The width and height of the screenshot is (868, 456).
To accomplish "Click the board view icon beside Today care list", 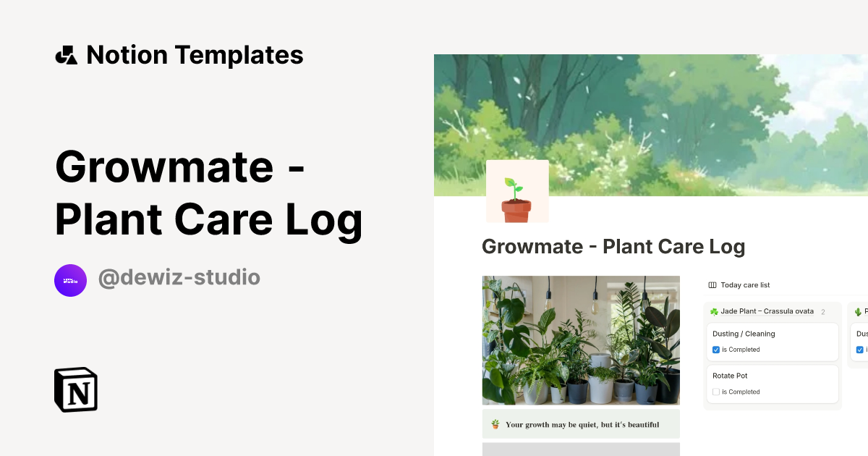I will (712, 284).
